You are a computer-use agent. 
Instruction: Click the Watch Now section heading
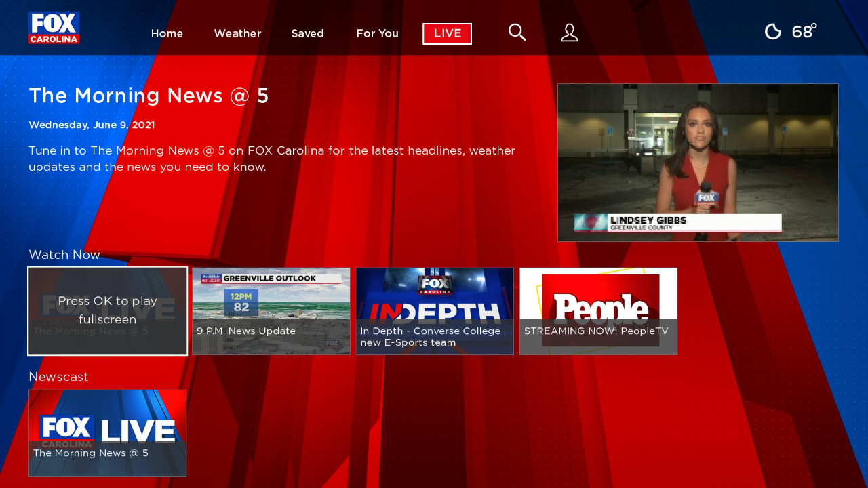[x=64, y=255]
